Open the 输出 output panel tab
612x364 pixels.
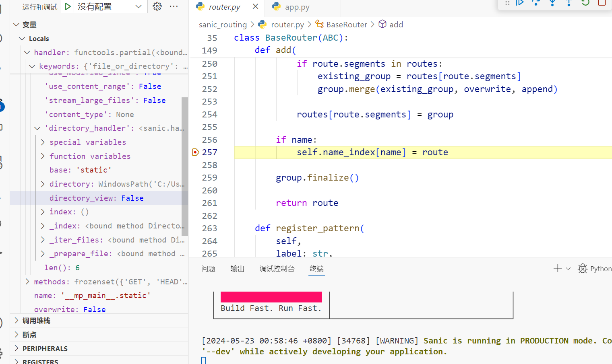237,269
